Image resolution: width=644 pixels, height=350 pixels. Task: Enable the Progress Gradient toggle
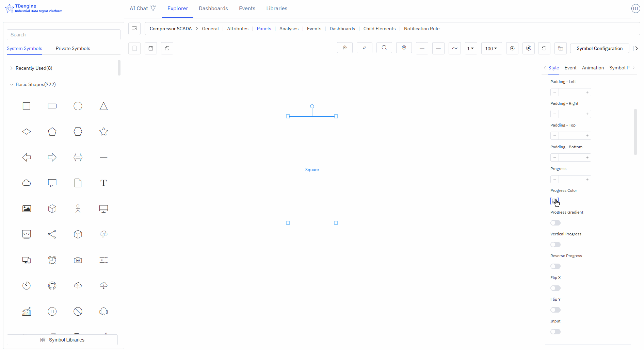[x=555, y=223]
